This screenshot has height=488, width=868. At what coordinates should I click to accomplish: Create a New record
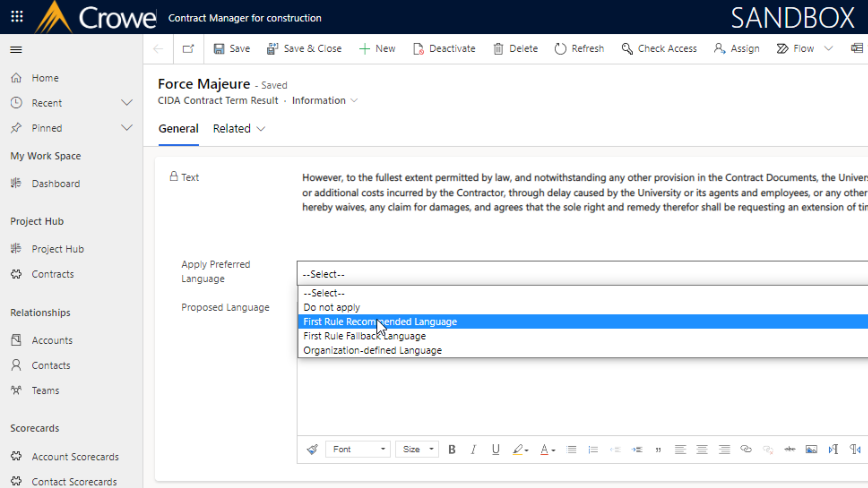coord(377,49)
